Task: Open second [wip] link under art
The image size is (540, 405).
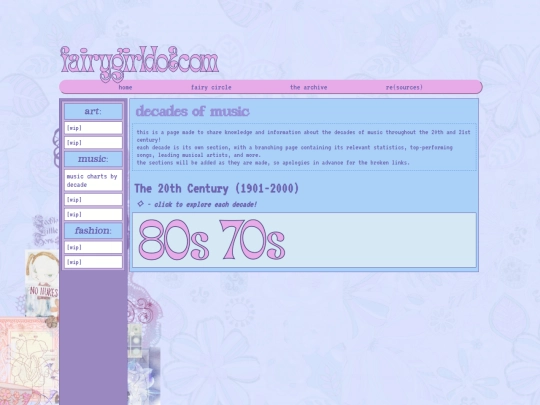Action: (x=93, y=143)
